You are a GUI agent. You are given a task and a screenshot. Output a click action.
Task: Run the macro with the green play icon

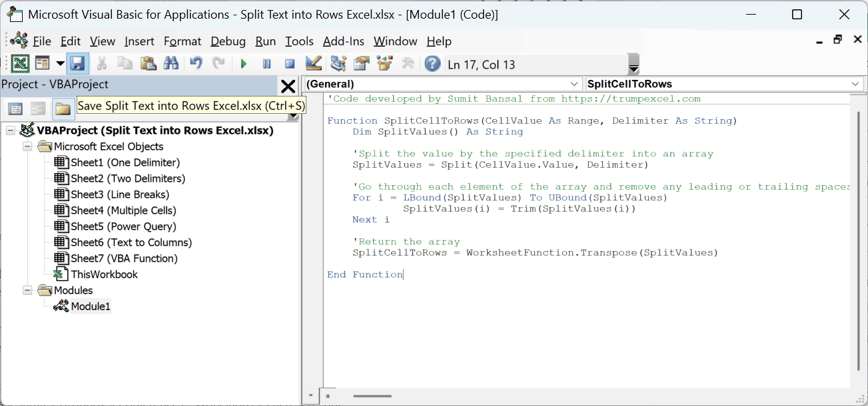[x=244, y=64]
